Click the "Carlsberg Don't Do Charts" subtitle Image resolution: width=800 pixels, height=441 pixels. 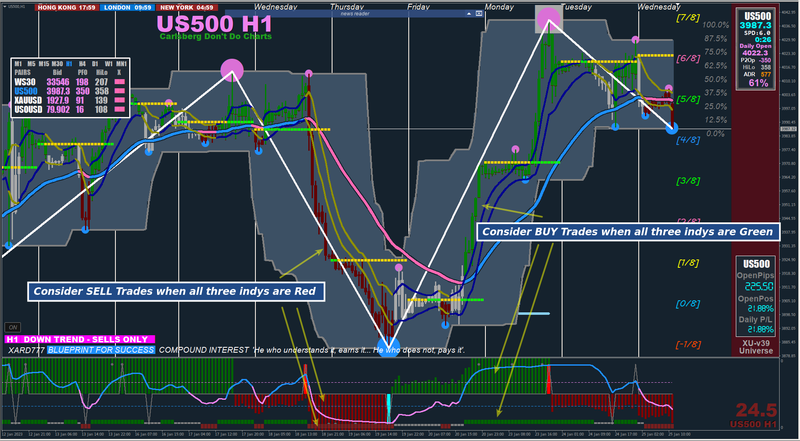[x=215, y=37]
